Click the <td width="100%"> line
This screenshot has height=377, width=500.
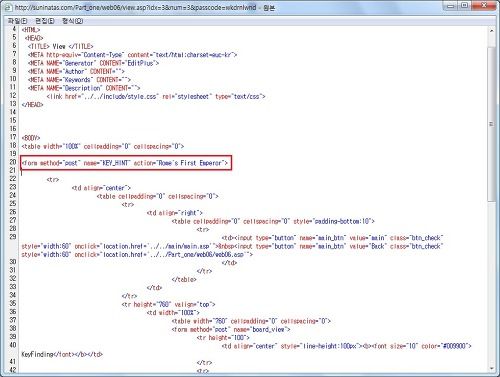click(173, 313)
